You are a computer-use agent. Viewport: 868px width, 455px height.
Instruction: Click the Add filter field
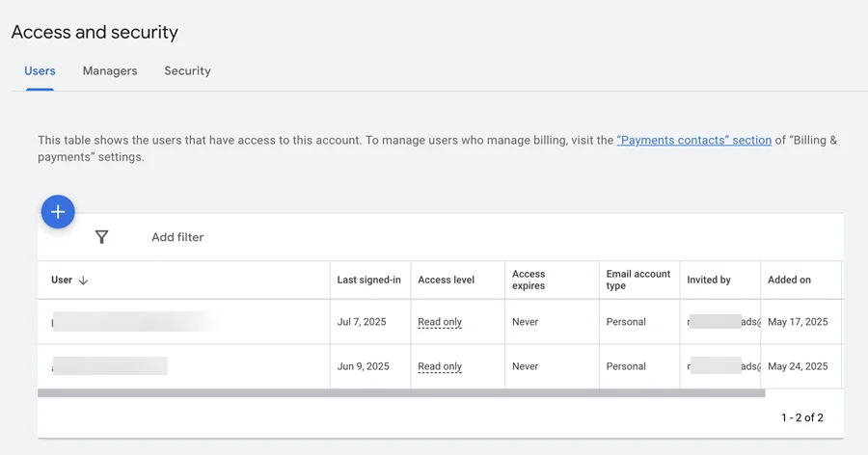177,237
